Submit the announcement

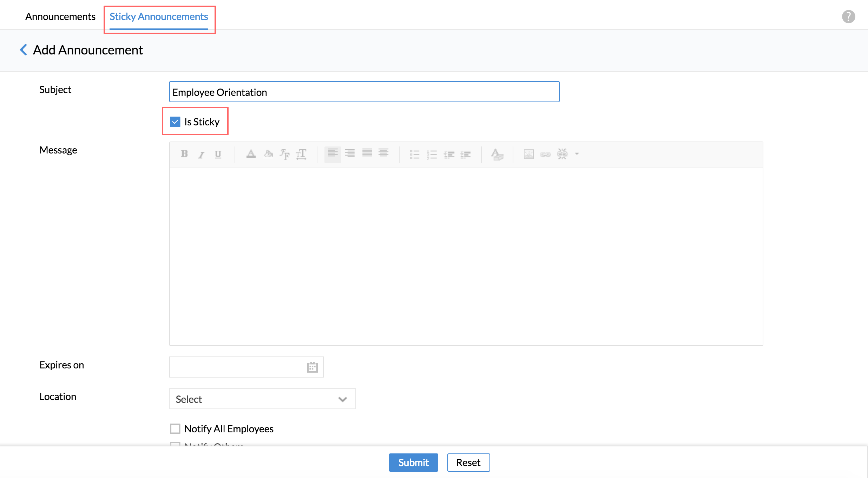[x=413, y=463]
